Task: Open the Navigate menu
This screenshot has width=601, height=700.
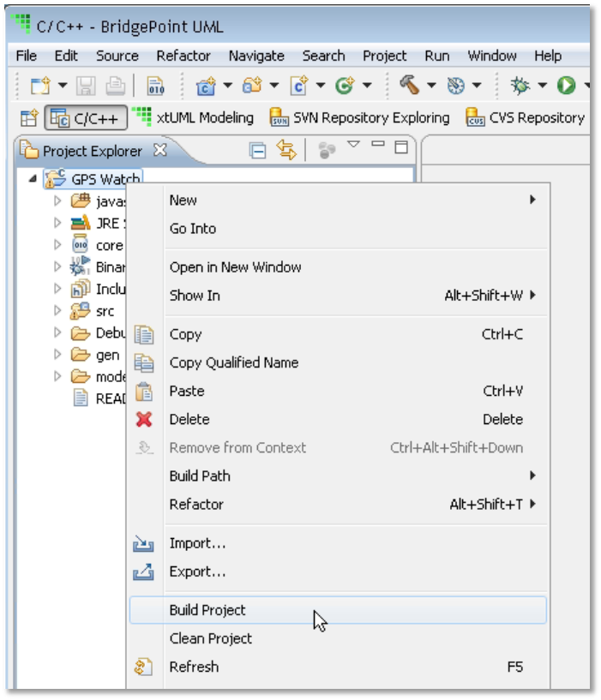Action: pos(256,56)
